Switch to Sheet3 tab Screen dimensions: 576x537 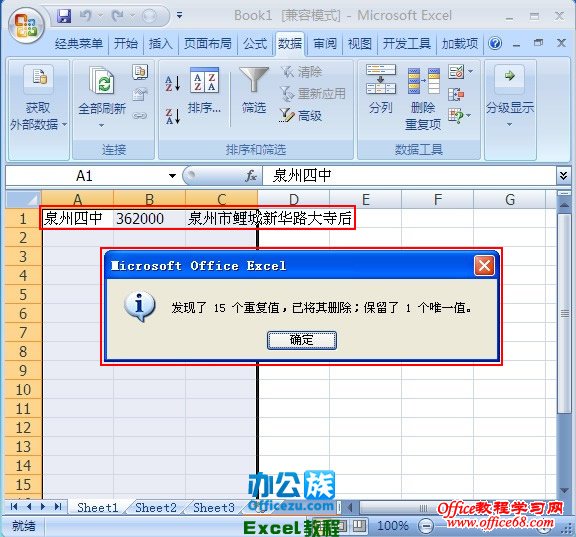(214, 508)
